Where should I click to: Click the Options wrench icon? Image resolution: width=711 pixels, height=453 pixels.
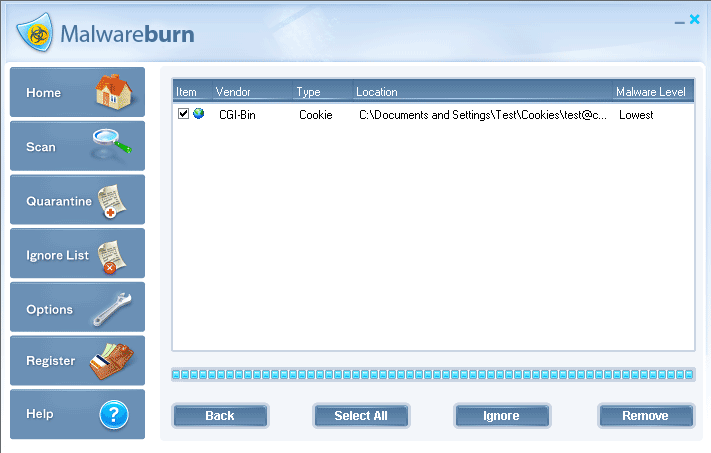(x=112, y=309)
